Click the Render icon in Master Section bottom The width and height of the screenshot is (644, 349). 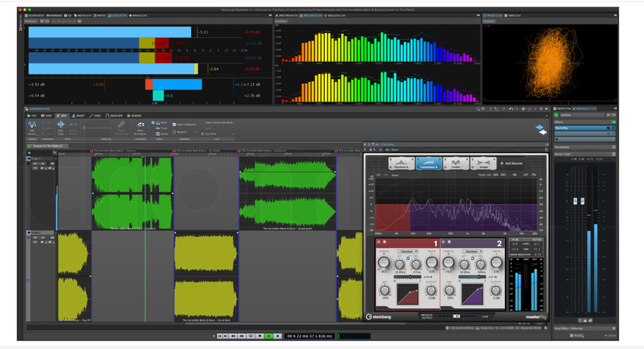click(576, 336)
